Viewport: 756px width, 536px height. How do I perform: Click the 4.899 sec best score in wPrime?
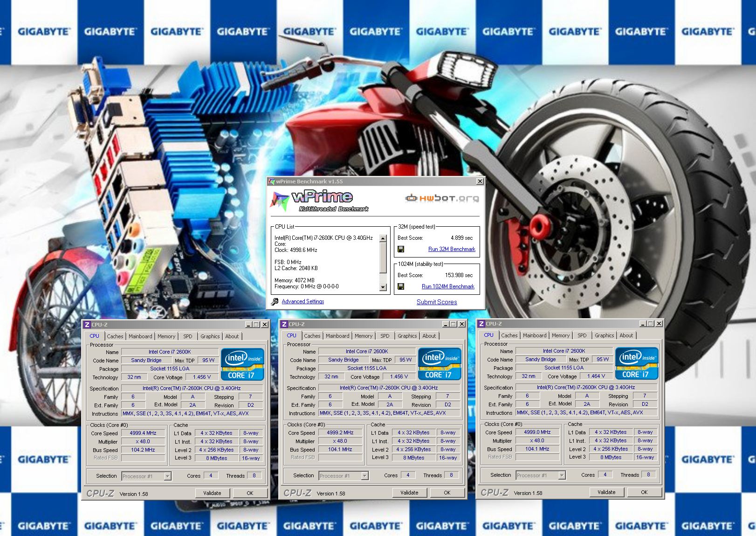coord(461,238)
